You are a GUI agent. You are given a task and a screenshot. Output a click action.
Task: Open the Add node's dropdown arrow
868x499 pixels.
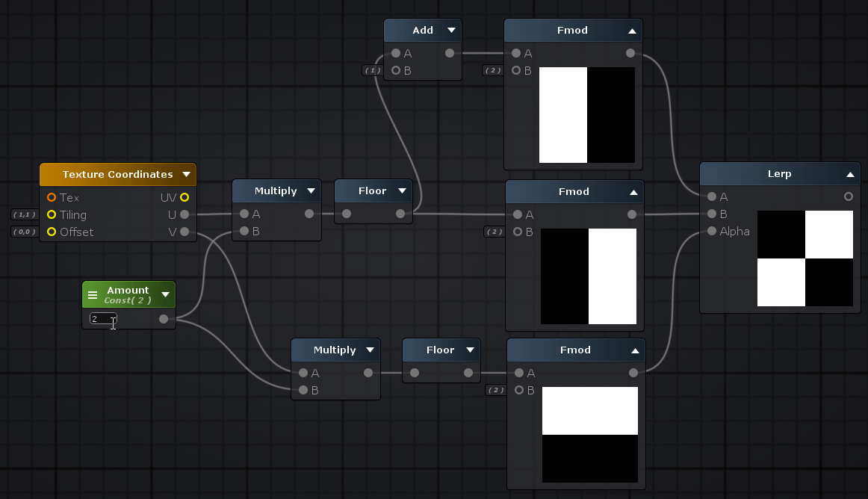pyautogui.click(x=451, y=30)
